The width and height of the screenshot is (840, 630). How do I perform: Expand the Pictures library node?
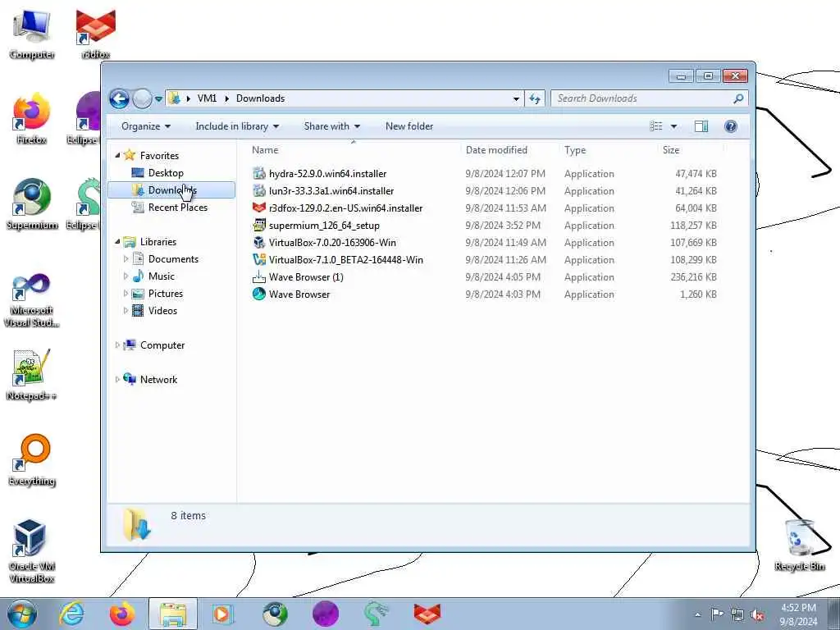pyautogui.click(x=126, y=294)
